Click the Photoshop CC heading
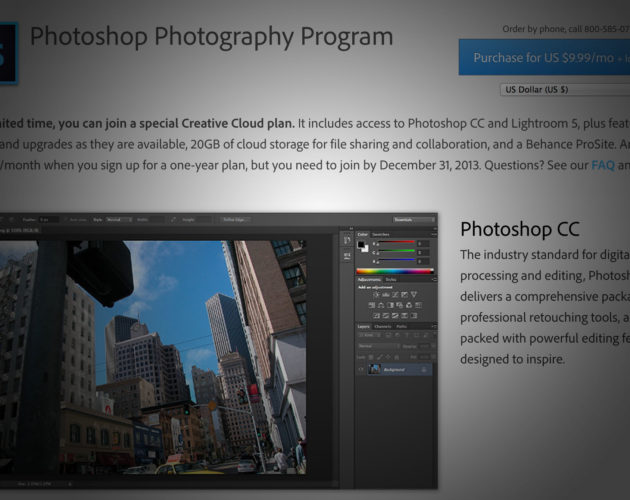The image size is (630, 500). pyautogui.click(x=520, y=229)
